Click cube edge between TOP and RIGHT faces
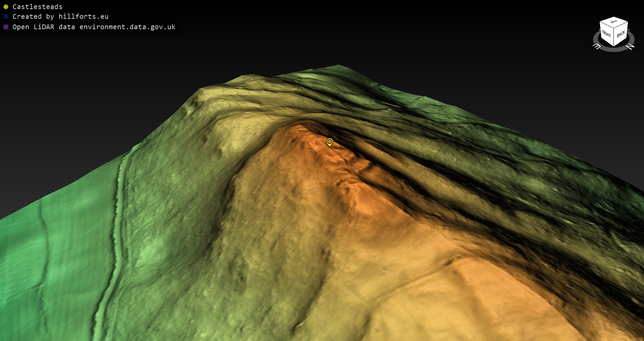Image resolution: width=644 pixels, height=341 pixels. tap(606, 25)
